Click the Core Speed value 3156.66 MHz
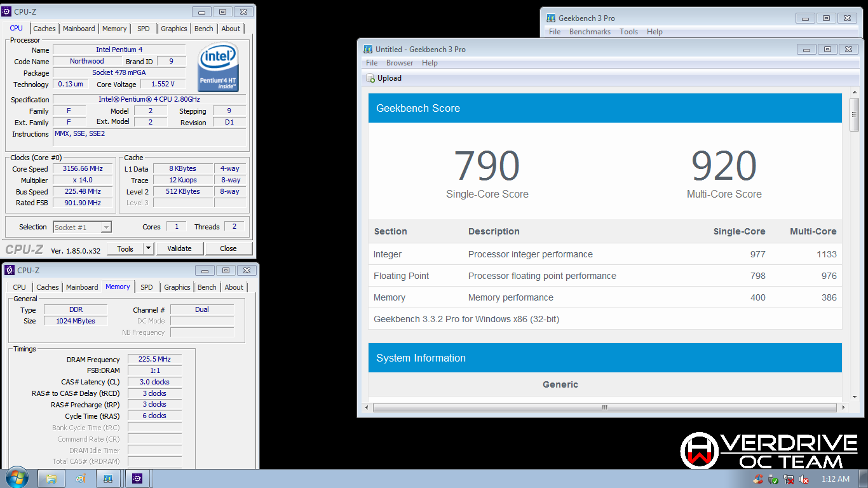This screenshot has width=868, height=488. [x=83, y=169]
